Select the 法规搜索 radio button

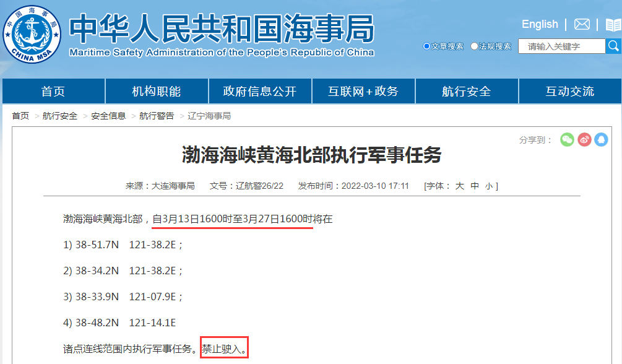pos(474,46)
